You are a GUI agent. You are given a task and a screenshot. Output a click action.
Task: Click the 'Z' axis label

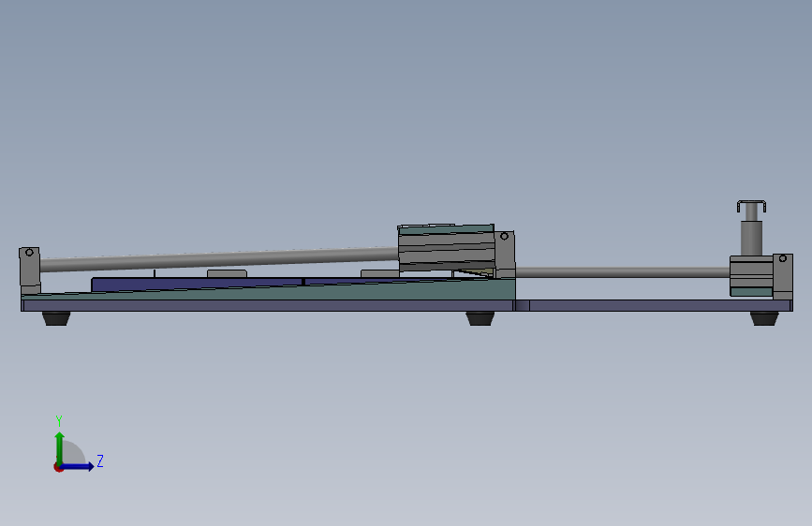pyautogui.click(x=100, y=460)
